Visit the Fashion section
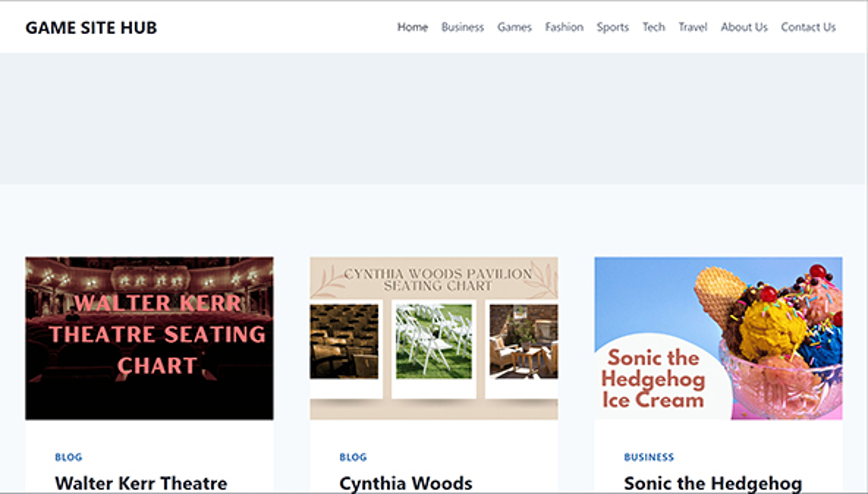Screen dimensions: 868x494 point(564,28)
